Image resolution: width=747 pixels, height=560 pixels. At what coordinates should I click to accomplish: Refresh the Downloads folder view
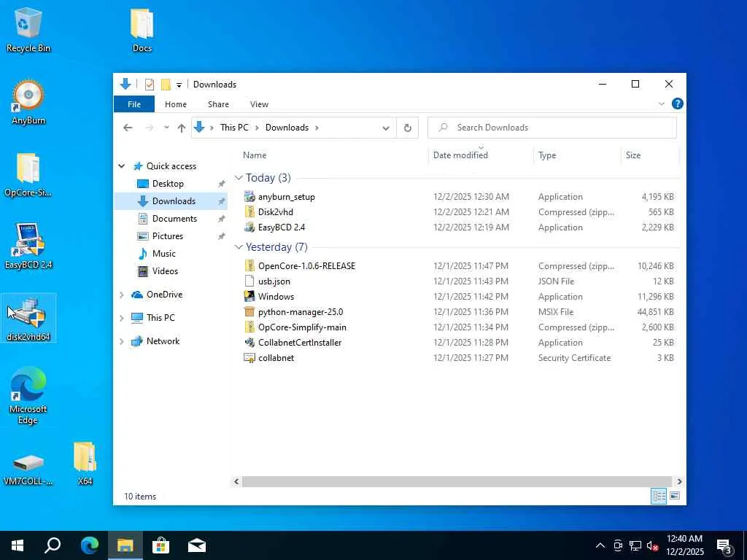coord(407,128)
